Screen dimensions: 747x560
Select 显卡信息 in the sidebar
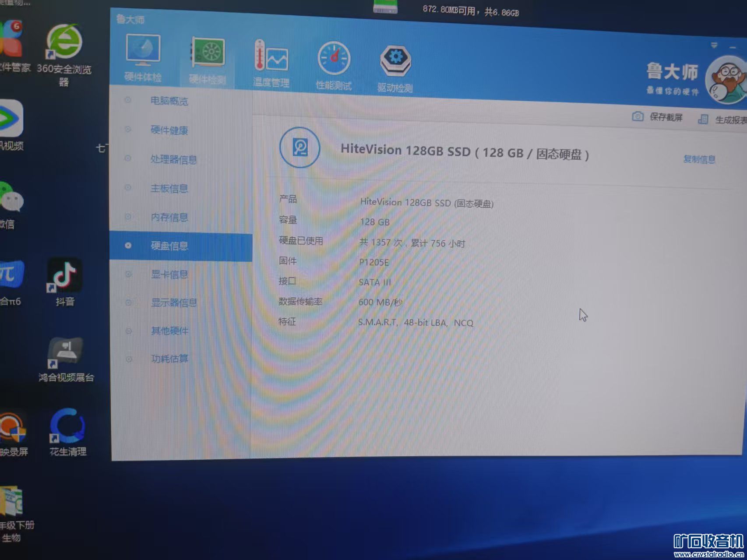(x=169, y=275)
